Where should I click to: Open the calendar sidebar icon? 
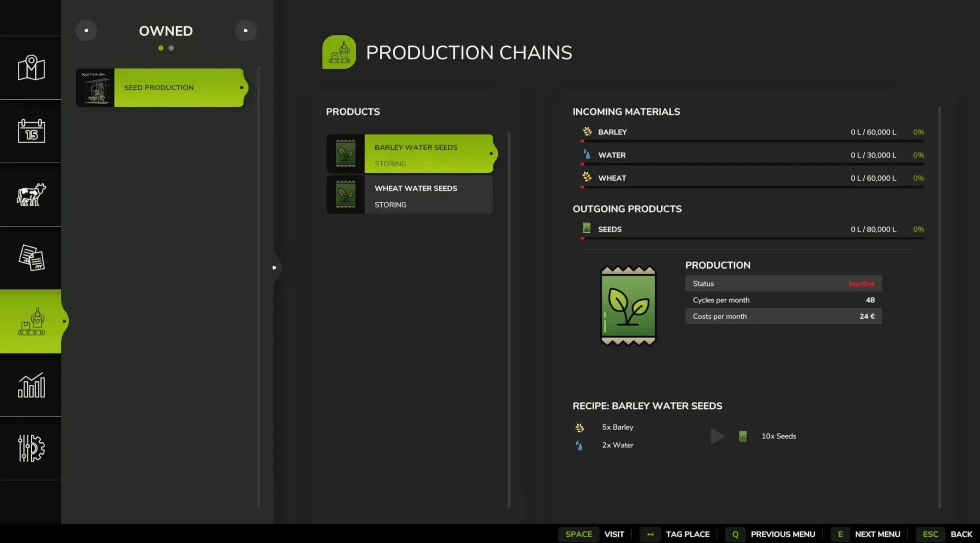(x=31, y=131)
